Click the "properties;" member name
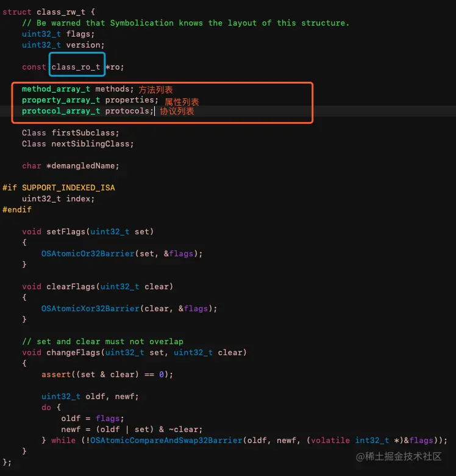The image size is (456, 476). (x=132, y=100)
